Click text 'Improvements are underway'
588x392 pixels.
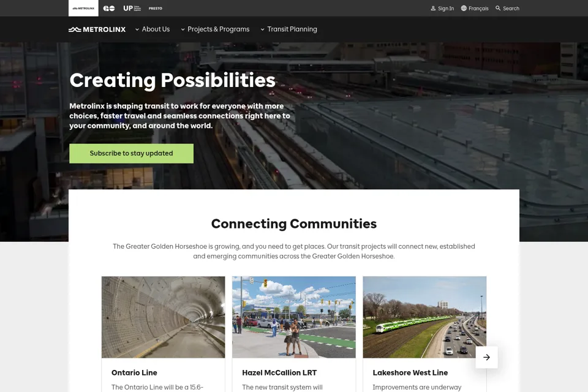click(417, 387)
